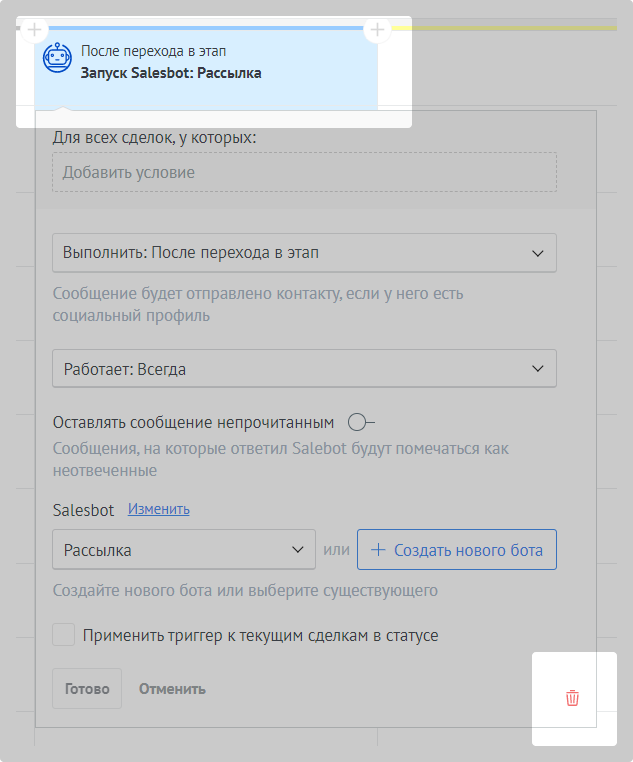Expand the 'Работает: Всегда' dropdown

coord(304,369)
